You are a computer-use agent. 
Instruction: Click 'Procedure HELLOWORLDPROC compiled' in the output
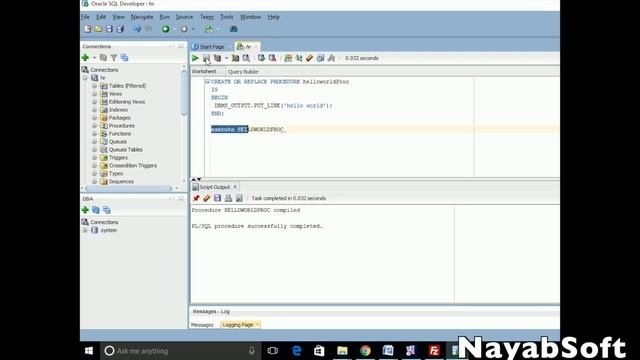246,210
